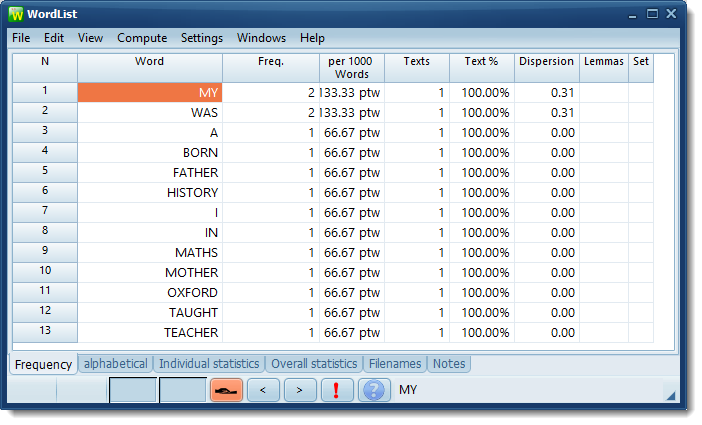The image size is (702, 425).
Task: Click the N column header
Action: [45, 68]
